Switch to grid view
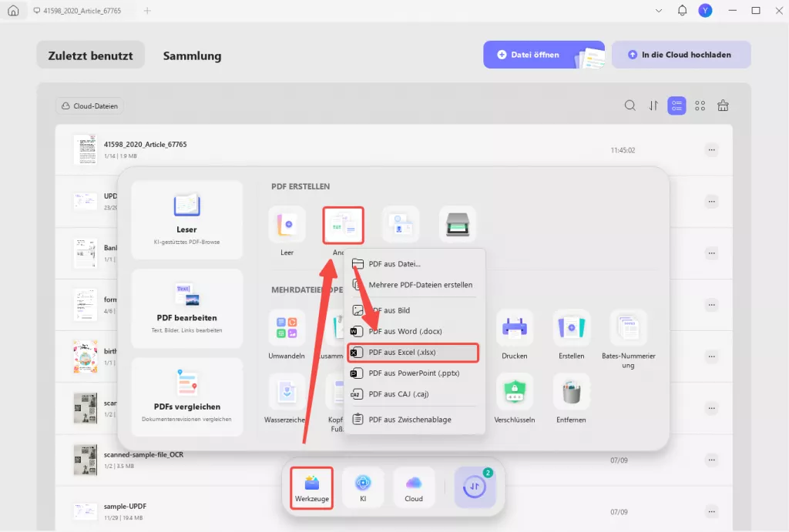 pyautogui.click(x=700, y=105)
